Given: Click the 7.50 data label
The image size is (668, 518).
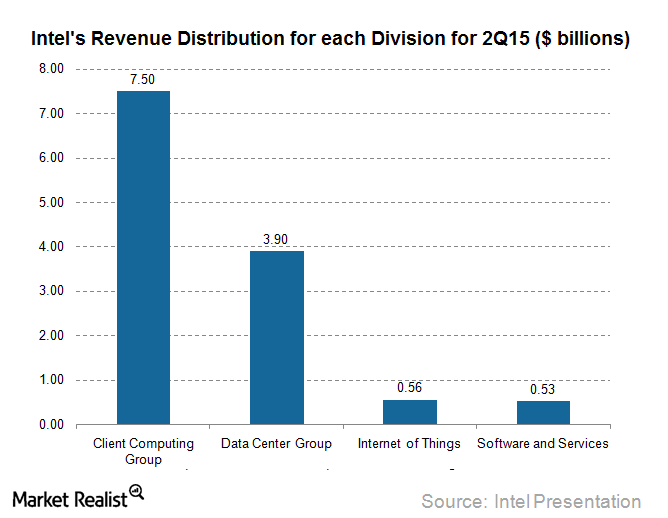Looking at the screenshot, I should 142,79.
